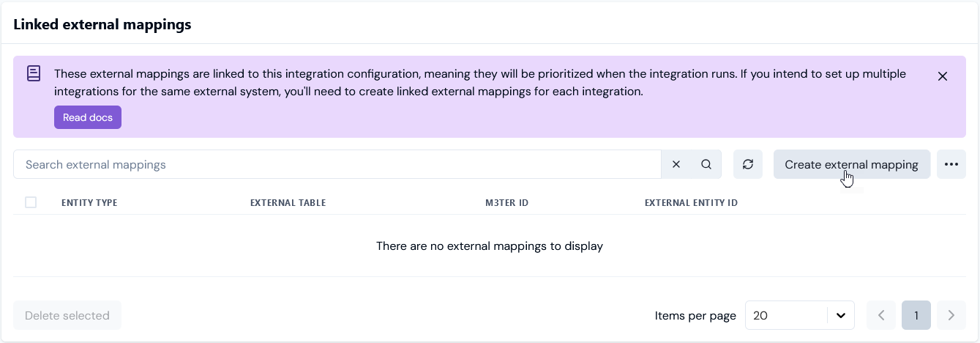Image resolution: width=980 pixels, height=343 pixels.
Task: Sort by External Entity ID column header
Action: [x=691, y=202]
